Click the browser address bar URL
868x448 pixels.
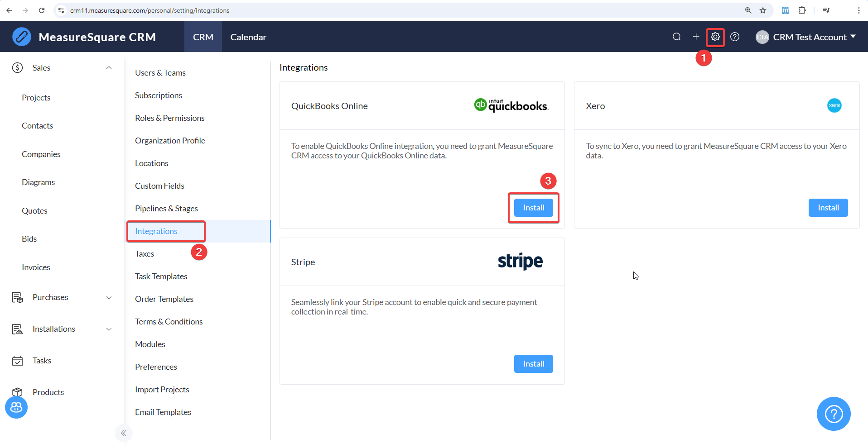[x=149, y=10]
